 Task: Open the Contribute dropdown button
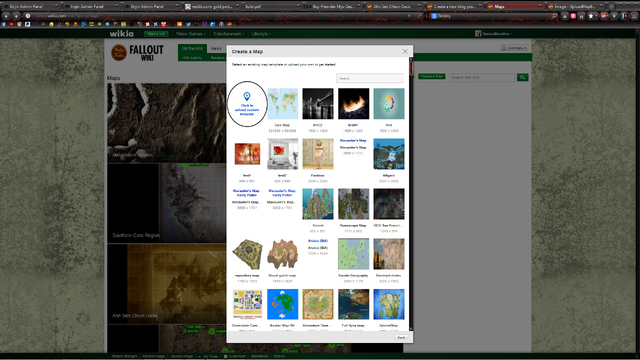tap(514, 48)
